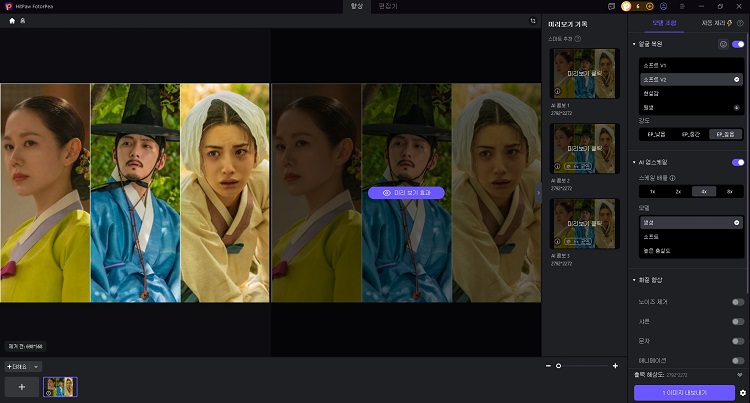Enable the 애니메이션 switch
Viewport: 750px width, 403px height.
tap(738, 360)
